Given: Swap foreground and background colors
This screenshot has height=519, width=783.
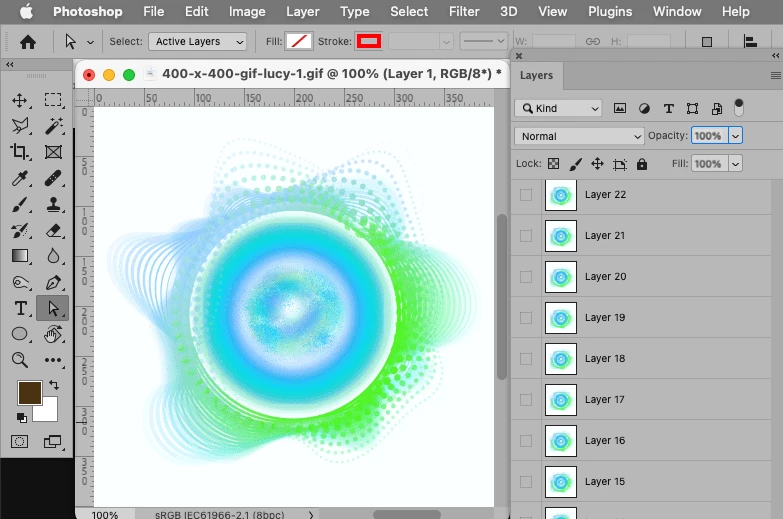Looking at the screenshot, I should click(54, 385).
